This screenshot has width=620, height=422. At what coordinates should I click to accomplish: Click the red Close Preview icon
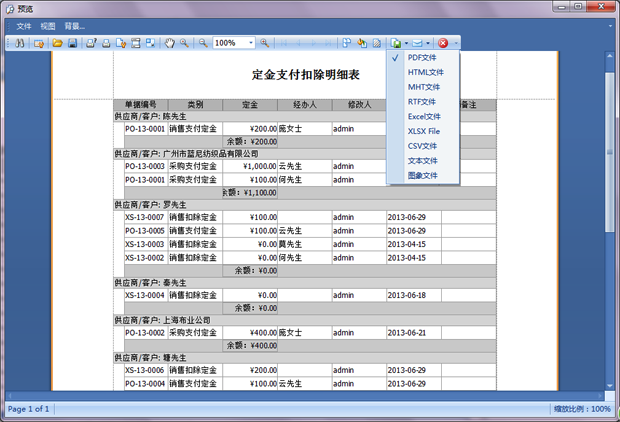443,43
